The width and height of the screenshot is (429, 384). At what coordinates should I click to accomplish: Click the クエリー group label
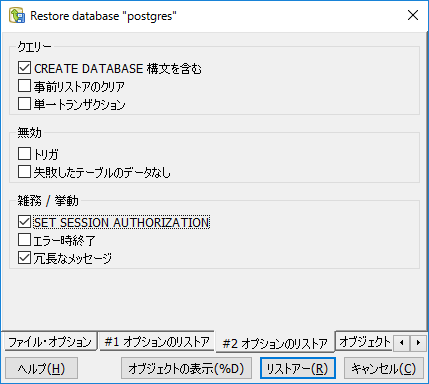[34, 47]
